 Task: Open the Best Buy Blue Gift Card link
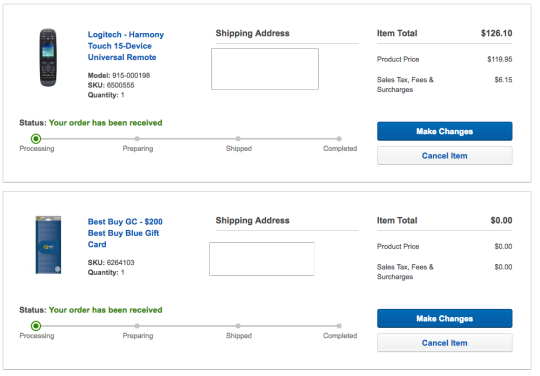click(x=125, y=233)
